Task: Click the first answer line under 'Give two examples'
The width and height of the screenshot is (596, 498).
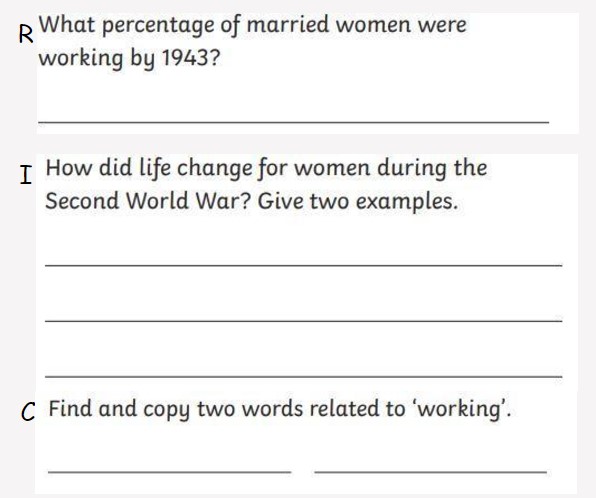Action: pos(303,265)
